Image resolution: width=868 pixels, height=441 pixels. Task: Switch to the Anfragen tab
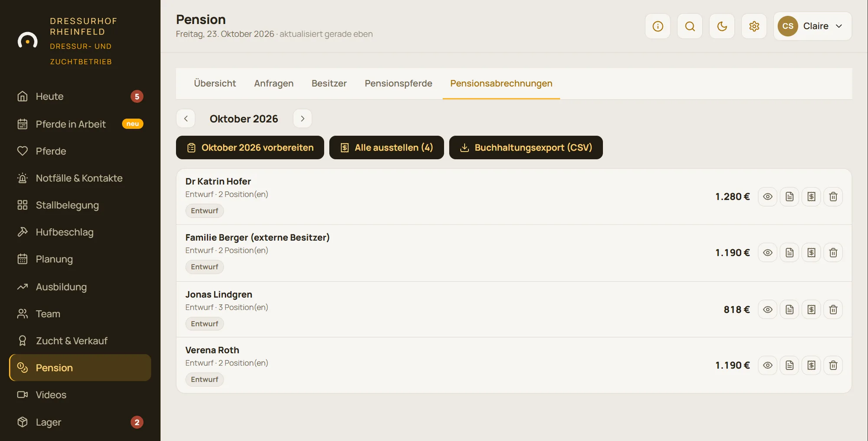[x=274, y=83]
